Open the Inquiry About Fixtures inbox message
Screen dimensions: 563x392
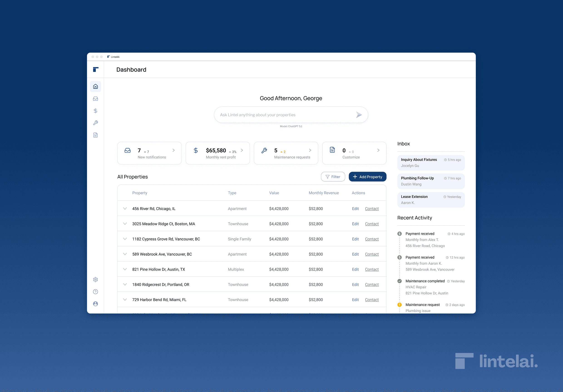[x=431, y=162]
